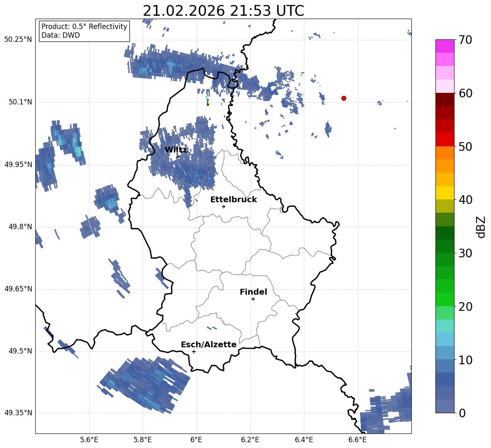
Task: Click the colorbar tick label 0
Action: (462, 413)
